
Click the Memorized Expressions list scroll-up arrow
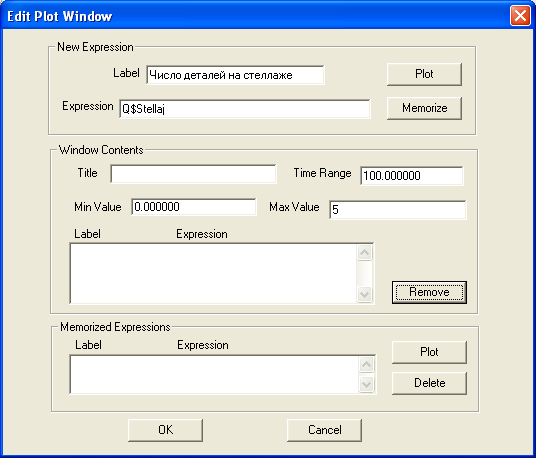[367, 364]
